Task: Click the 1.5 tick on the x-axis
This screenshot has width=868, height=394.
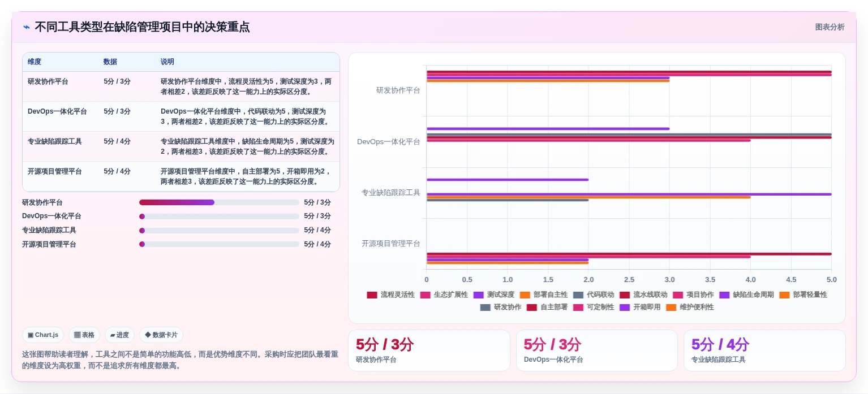Action: 548,280
